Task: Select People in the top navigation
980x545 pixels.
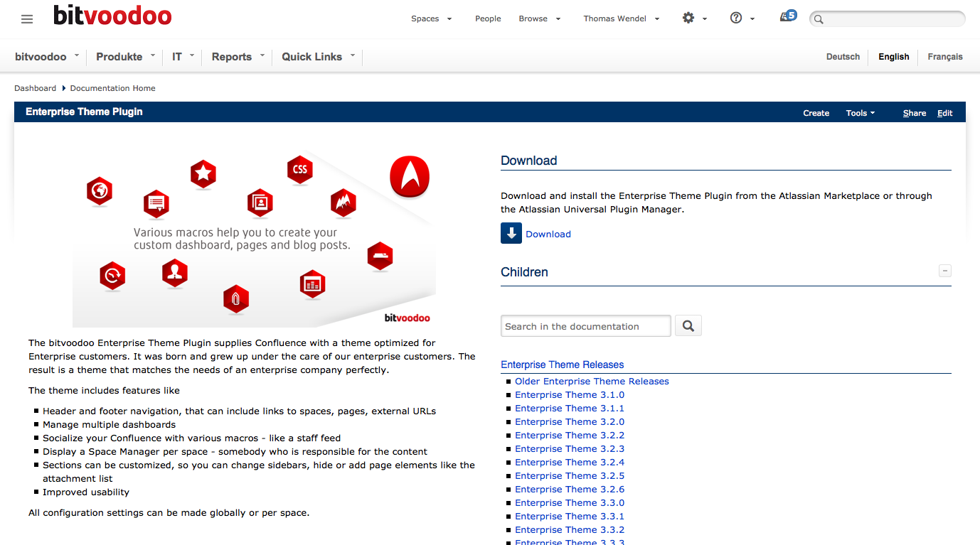Action: coord(488,18)
